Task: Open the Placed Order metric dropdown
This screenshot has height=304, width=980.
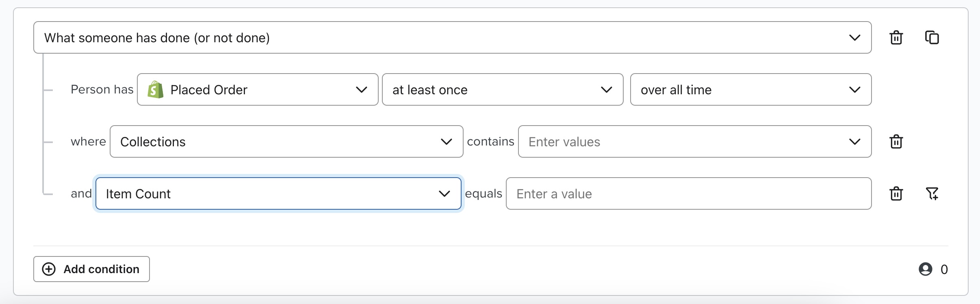Action: coord(258,89)
